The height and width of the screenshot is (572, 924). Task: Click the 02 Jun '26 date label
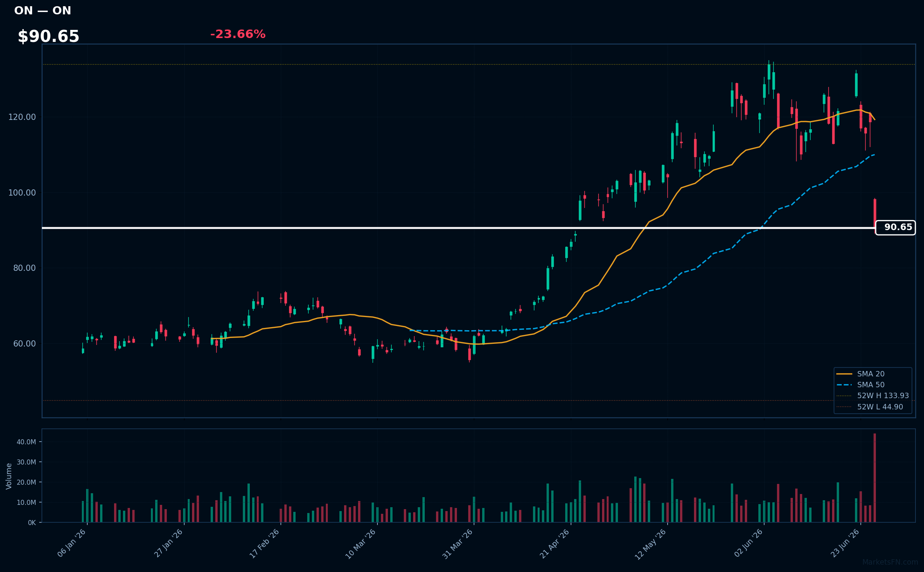(749, 543)
